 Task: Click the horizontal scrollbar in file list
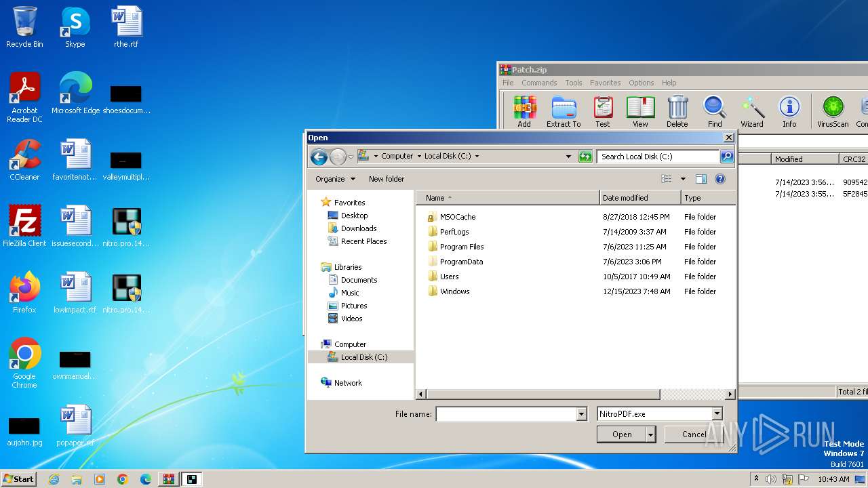545,394
